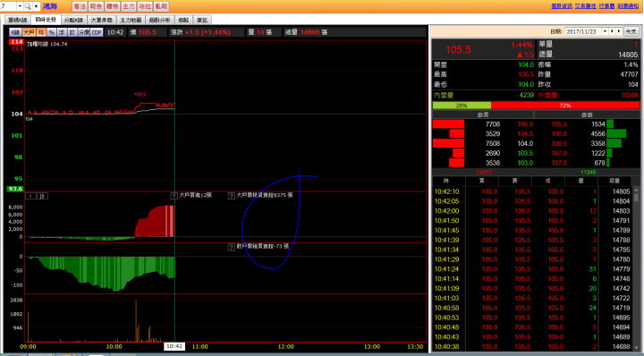Click the ask row 678 at 107.5
644x356 pixels.
point(587,163)
